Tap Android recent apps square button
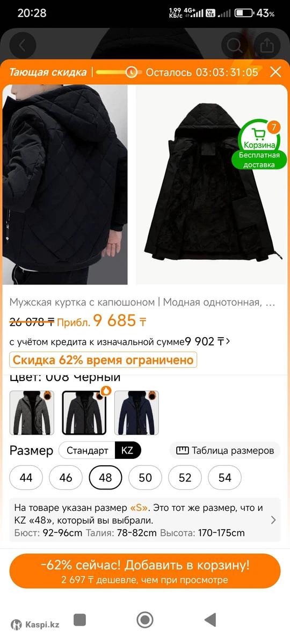This screenshot has width=290, height=644. [79, 620]
